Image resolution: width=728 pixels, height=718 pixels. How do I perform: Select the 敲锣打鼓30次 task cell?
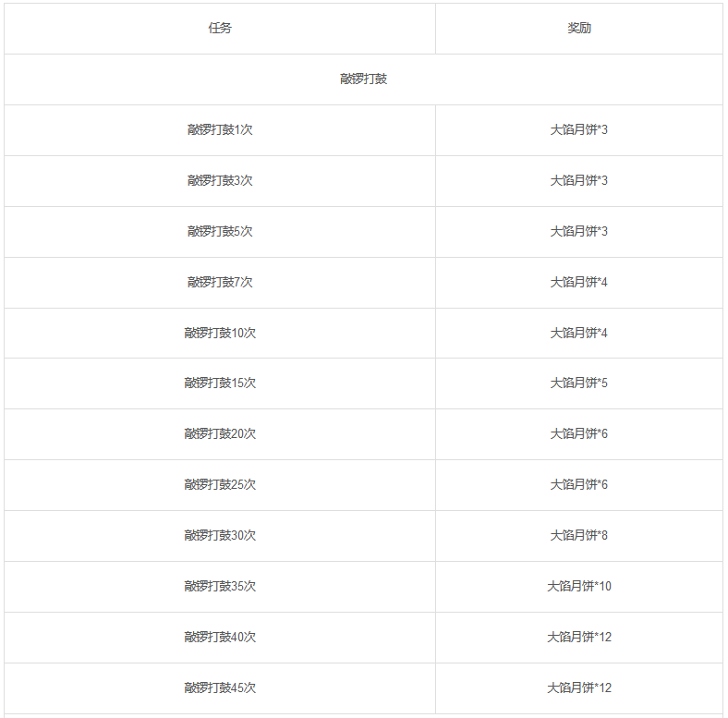point(220,535)
